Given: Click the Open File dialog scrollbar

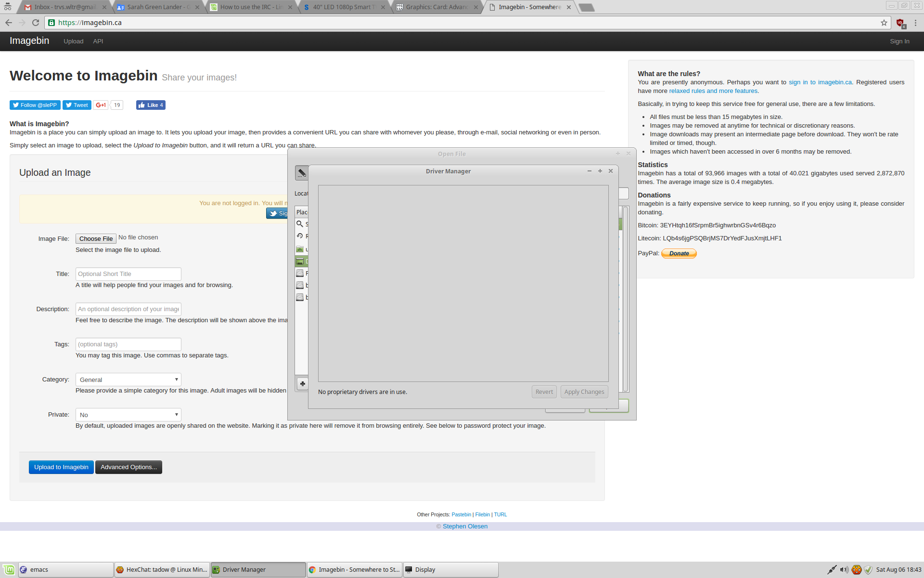Looking at the screenshot, I should pos(626,299).
